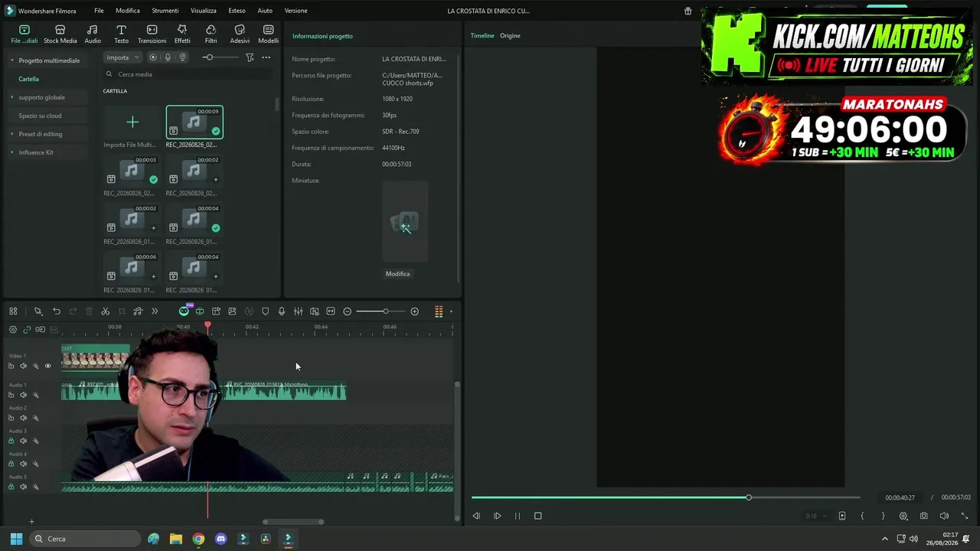This screenshot has height=551, width=980.
Task: Open preview quality settings gear icon
Action: (903, 516)
